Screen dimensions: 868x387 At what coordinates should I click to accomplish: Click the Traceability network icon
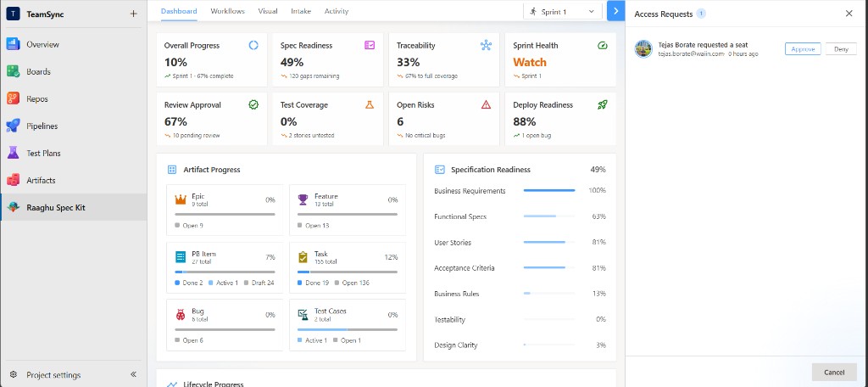point(486,46)
